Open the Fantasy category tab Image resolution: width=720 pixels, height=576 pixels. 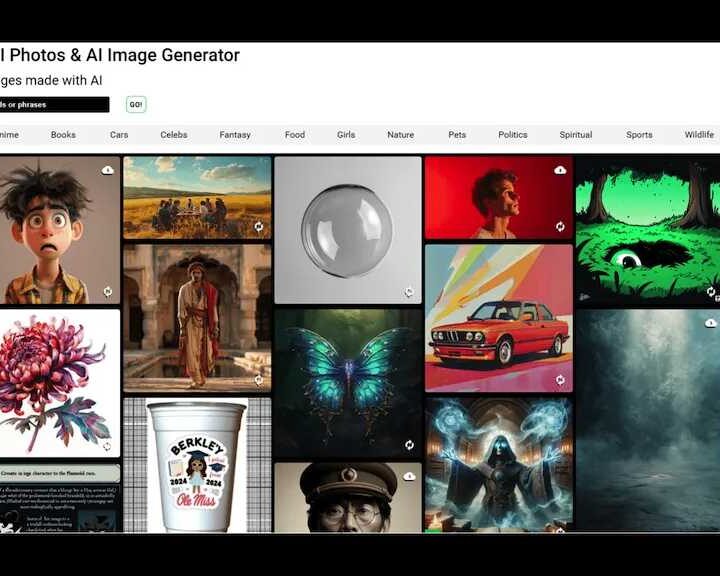tap(235, 135)
